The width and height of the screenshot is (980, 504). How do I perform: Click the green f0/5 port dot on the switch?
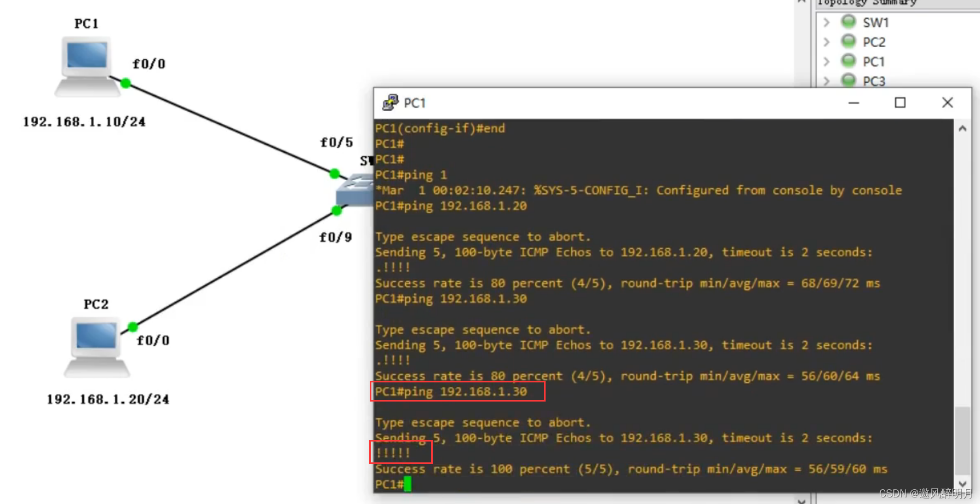coord(335,174)
